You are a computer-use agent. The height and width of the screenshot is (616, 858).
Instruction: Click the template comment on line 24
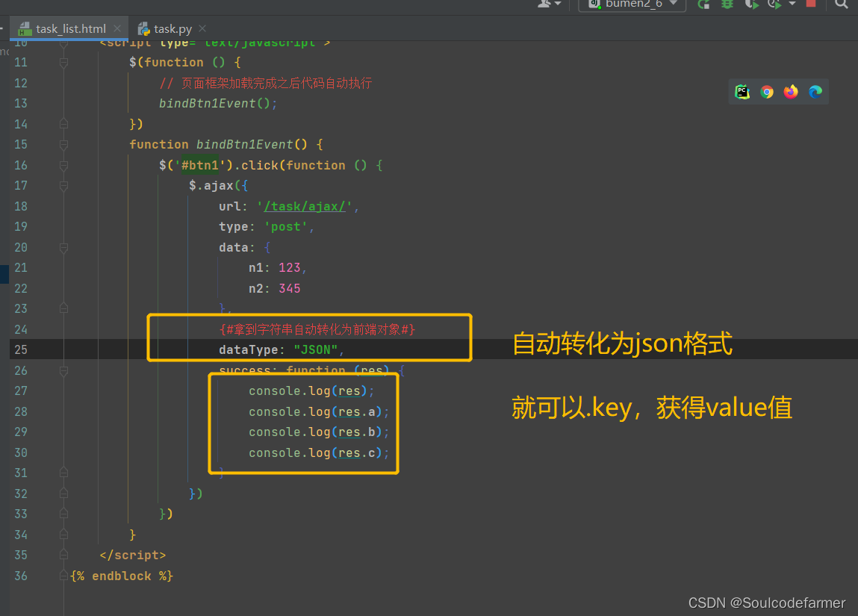(x=317, y=329)
